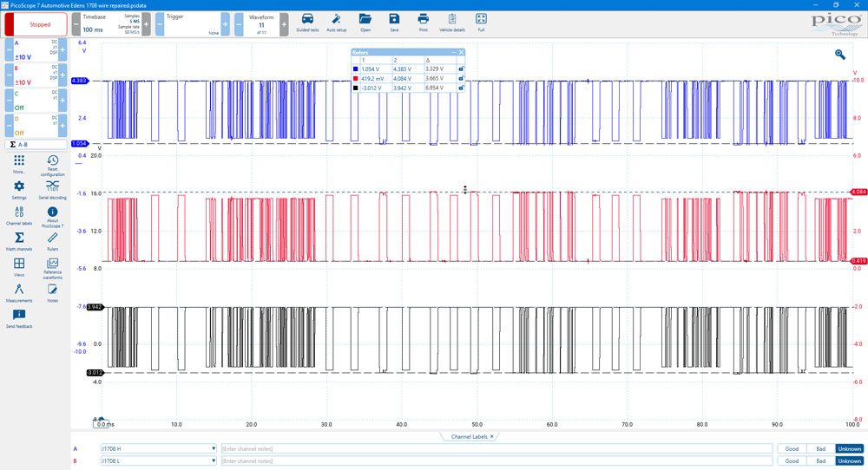This screenshot has width=868, height=470.
Task: Click channel A notes input field
Action: coord(496,449)
